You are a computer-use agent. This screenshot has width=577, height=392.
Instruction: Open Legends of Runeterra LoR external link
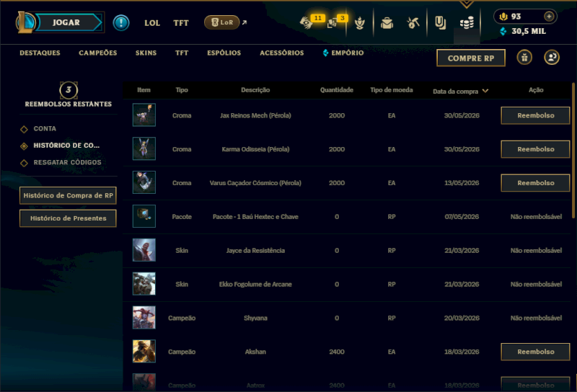pos(225,22)
